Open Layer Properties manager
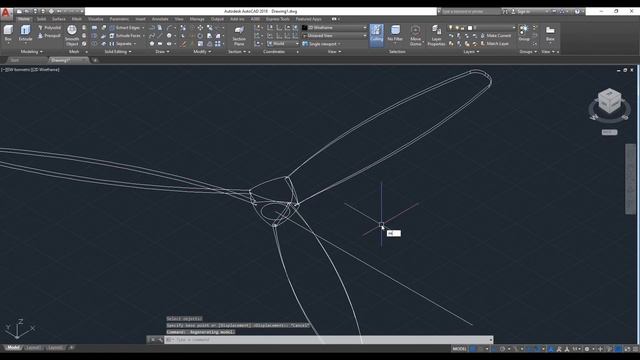 click(x=436, y=35)
